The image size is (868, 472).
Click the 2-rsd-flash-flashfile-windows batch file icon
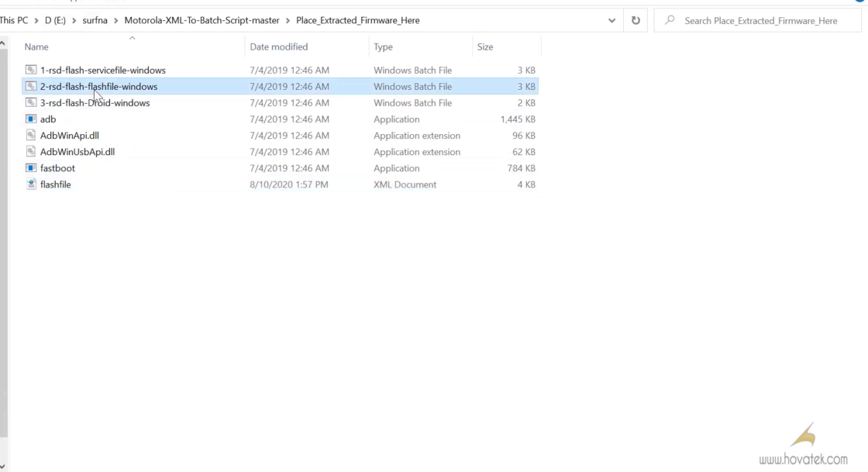point(31,87)
